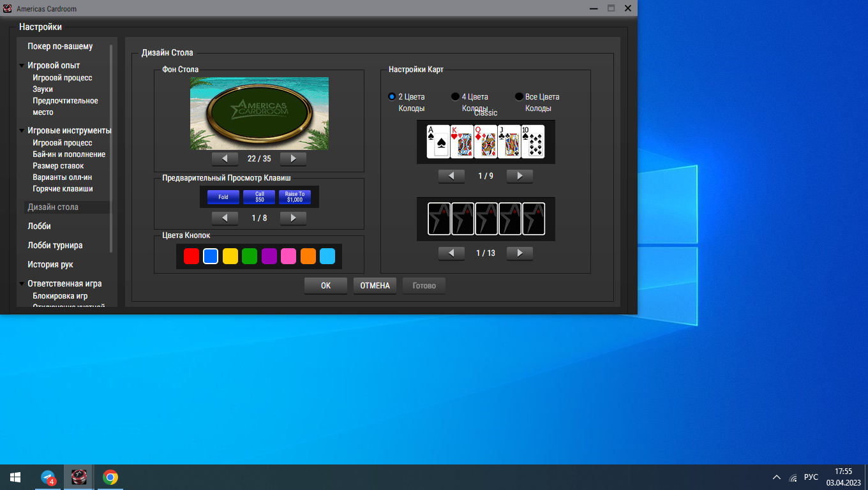The height and width of the screenshot is (490, 868).
Task: Select 4 Цвета Колоды radio option
Action: 455,97
